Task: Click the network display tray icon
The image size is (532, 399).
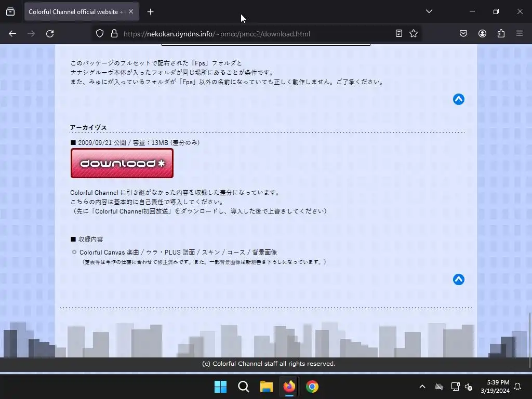Action: point(455,387)
